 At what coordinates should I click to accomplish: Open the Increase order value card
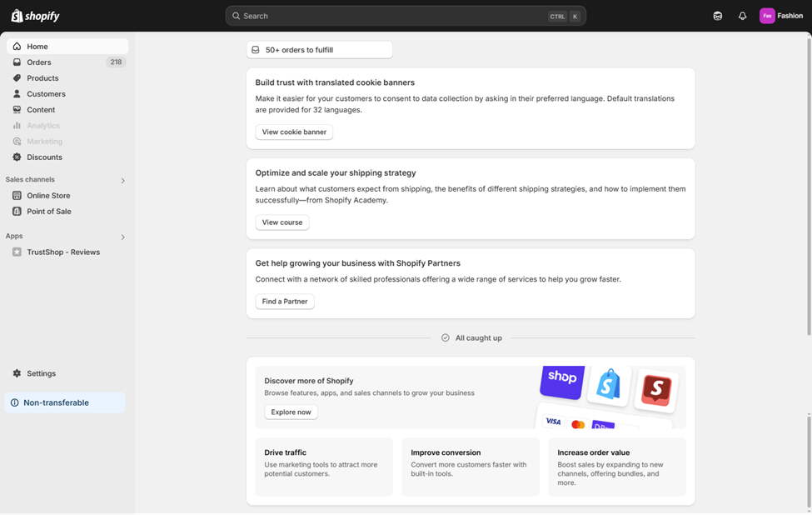(x=617, y=467)
